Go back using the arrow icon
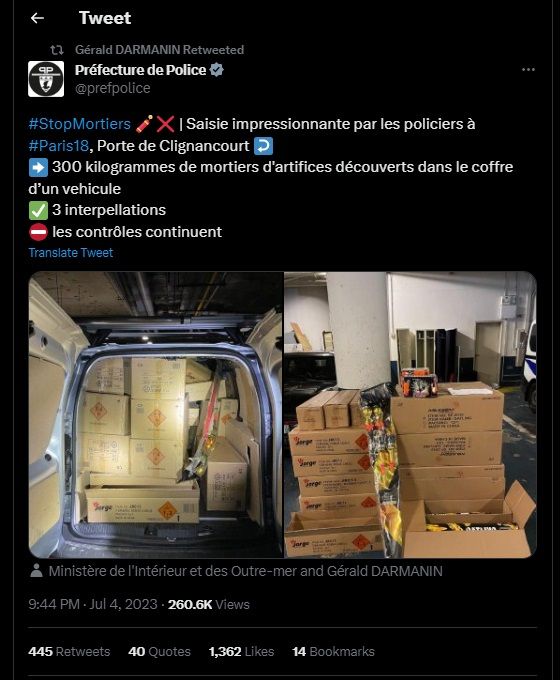 click(37, 18)
